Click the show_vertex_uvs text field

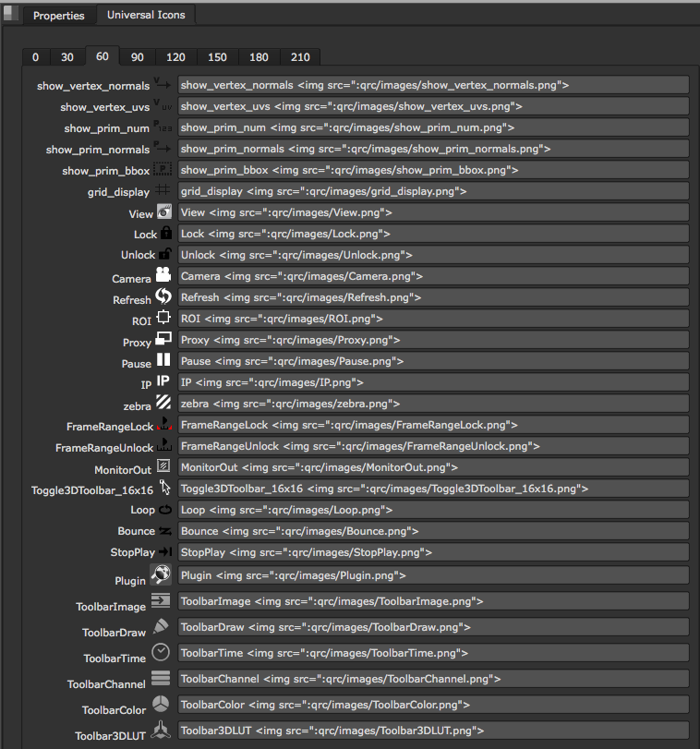433,106
